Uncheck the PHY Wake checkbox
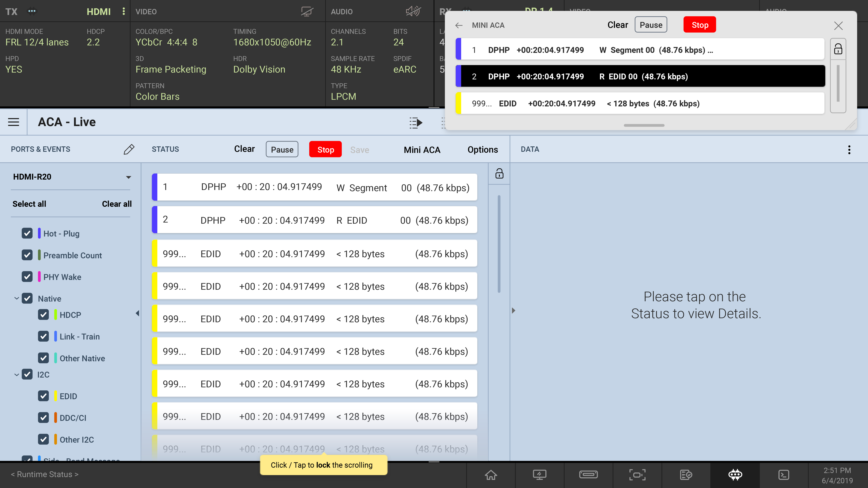The image size is (868, 488). [27, 277]
